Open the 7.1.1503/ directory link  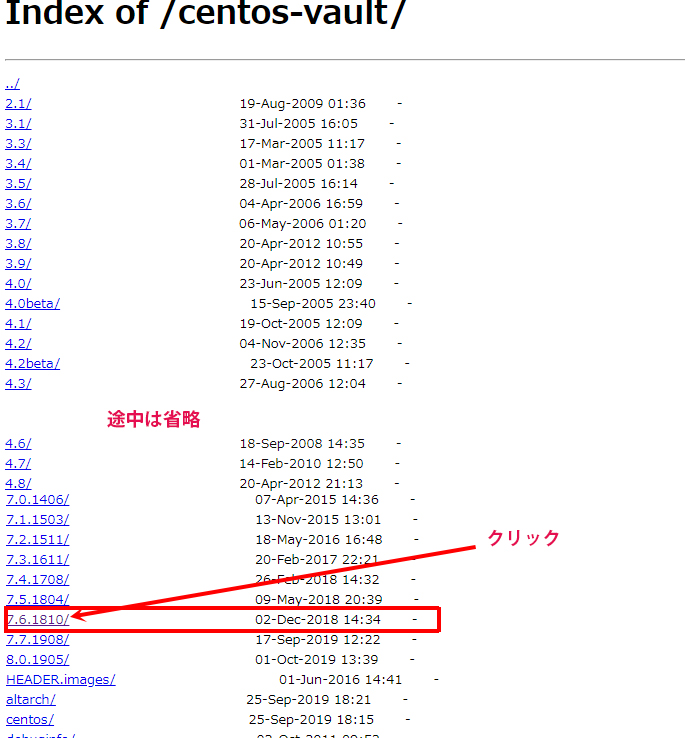(x=38, y=520)
